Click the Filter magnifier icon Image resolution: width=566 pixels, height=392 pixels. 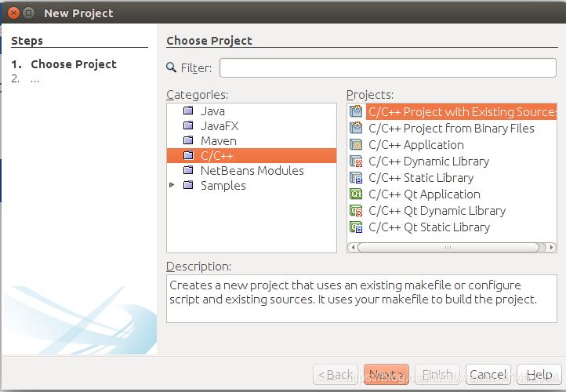point(172,68)
